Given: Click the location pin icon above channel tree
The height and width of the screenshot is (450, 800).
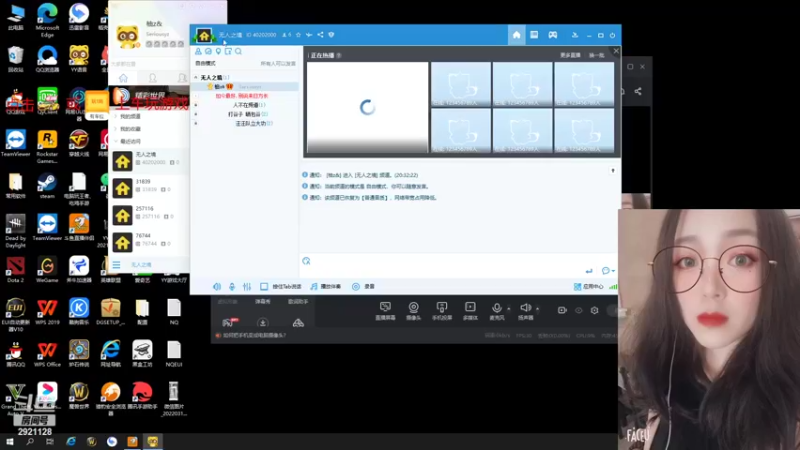Looking at the screenshot, I should pyautogui.click(x=218, y=51).
